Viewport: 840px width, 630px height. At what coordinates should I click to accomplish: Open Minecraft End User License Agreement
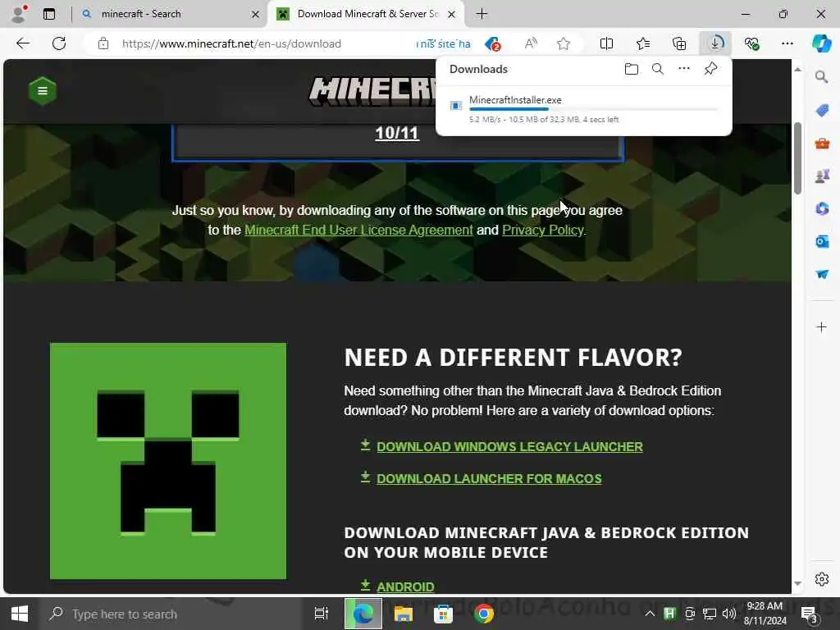[358, 230]
